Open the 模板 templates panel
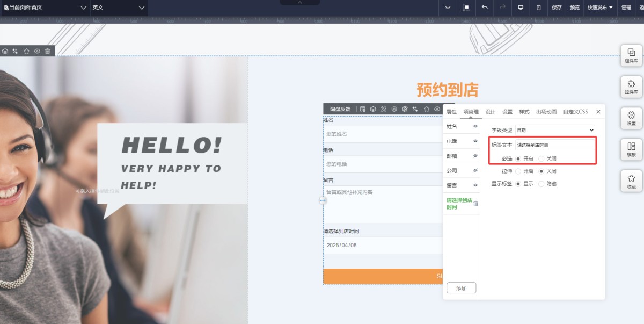The width and height of the screenshot is (644, 324). pos(631,149)
